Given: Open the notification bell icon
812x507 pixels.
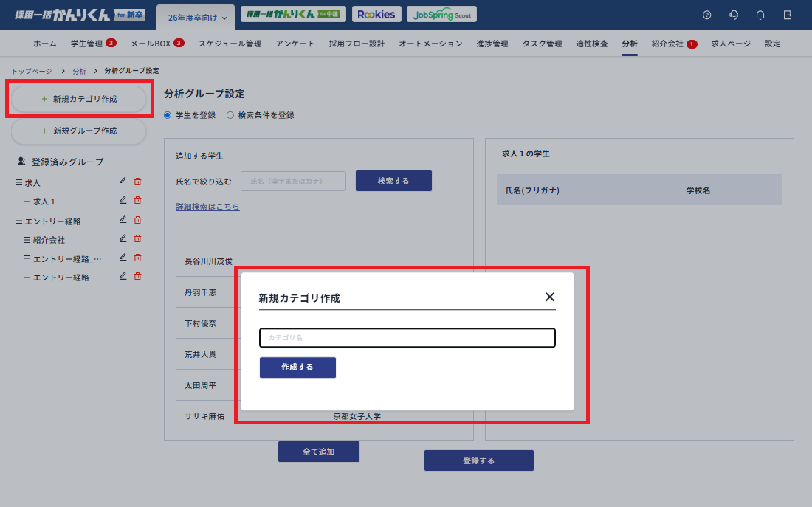Looking at the screenshot, I should click(760, 14).
